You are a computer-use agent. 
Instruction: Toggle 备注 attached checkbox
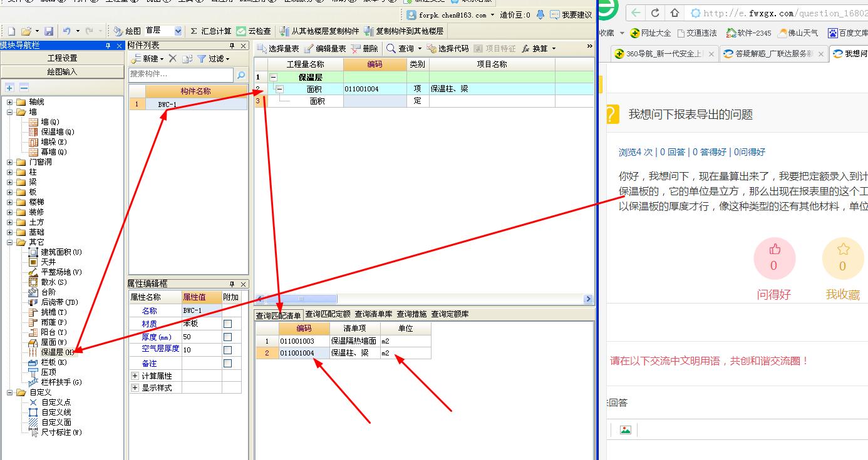[x=227, y=364]
